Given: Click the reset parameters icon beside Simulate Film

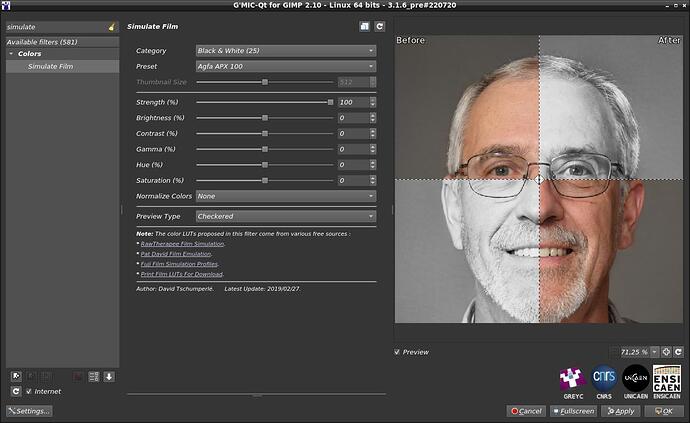Looking at the screenshot, I should click(x=379, y=26).
